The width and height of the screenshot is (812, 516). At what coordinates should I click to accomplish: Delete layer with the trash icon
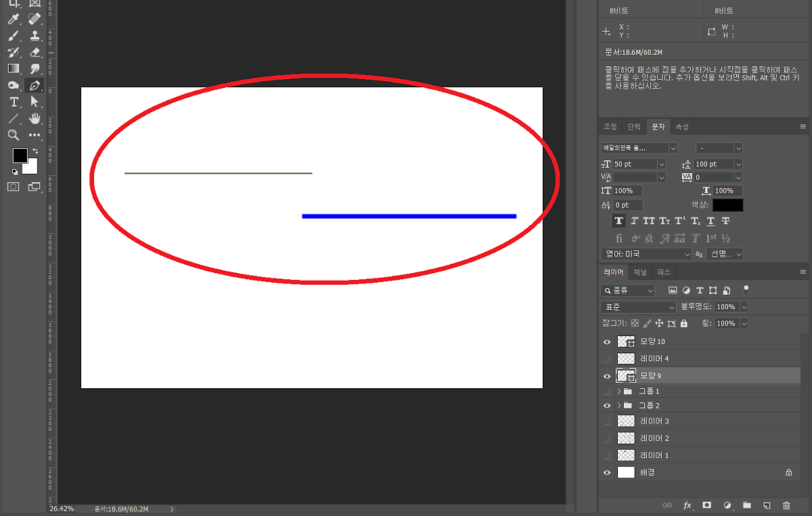pos(786,505)
